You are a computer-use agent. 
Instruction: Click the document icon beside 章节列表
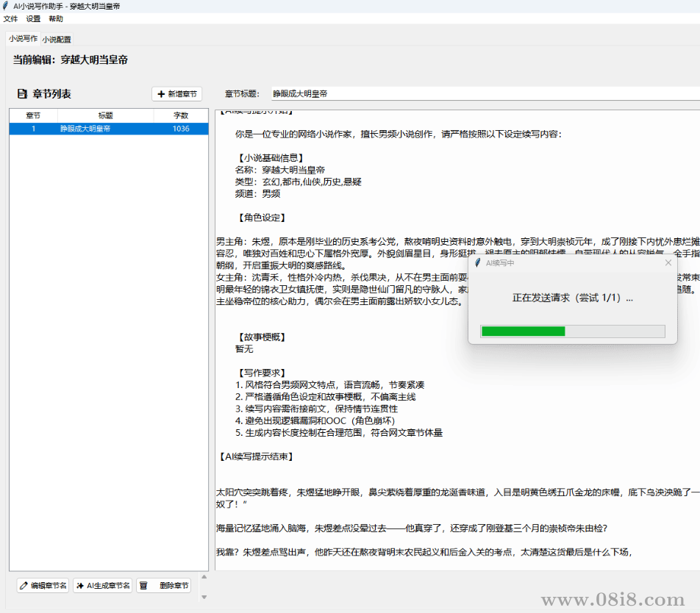coord(22,94)
